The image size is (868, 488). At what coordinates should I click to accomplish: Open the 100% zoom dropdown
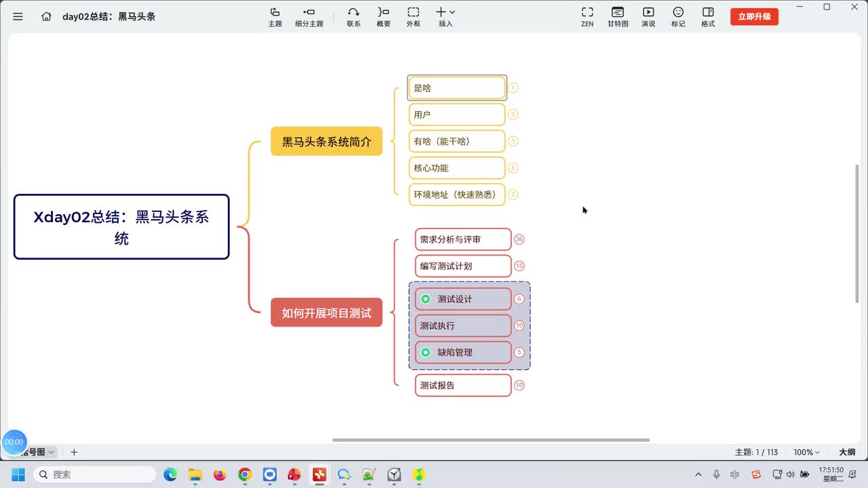pyautogui.click(x=807, y=452)
